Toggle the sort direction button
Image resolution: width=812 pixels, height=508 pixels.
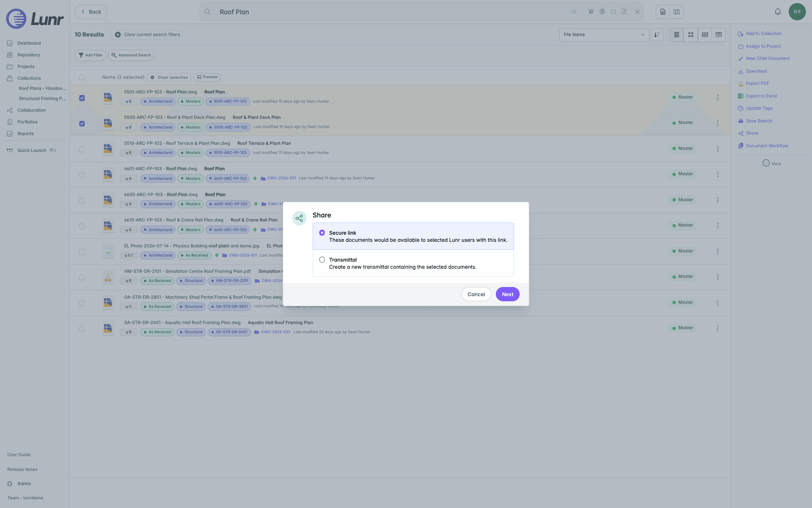(657, 35)
